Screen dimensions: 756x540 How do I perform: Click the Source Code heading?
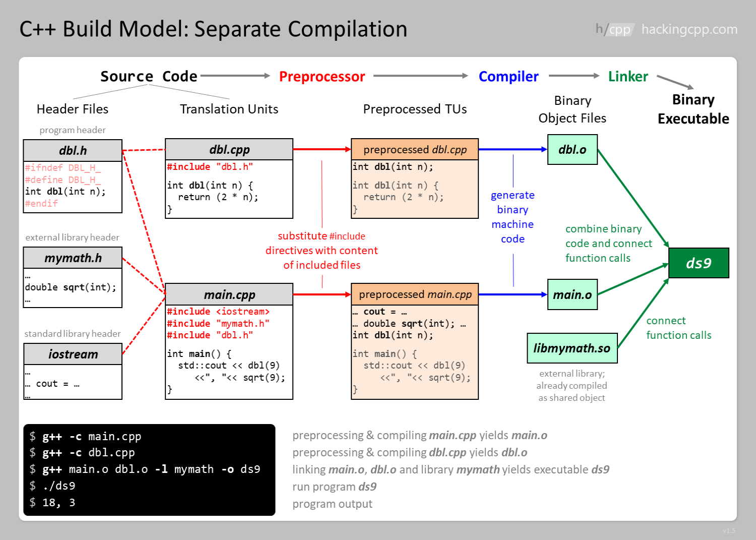click(x=149, y=77)
